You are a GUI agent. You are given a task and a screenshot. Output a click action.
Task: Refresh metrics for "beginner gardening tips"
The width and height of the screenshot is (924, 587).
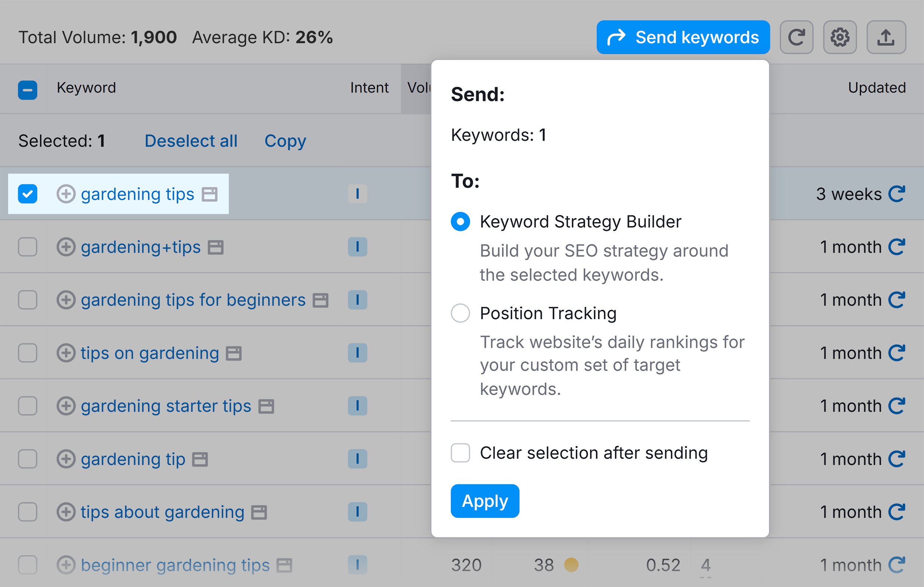pos(897,565)
